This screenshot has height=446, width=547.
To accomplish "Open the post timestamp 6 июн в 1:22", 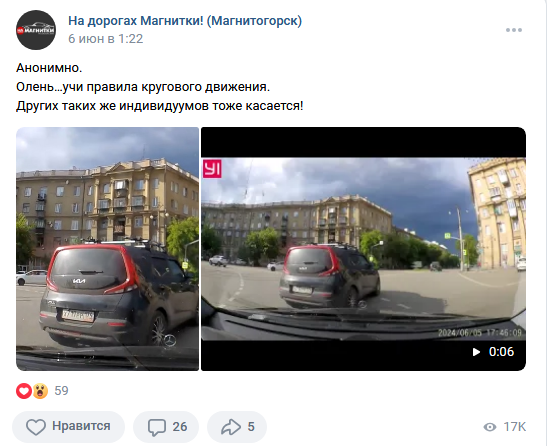I will [x=106, y=39].
